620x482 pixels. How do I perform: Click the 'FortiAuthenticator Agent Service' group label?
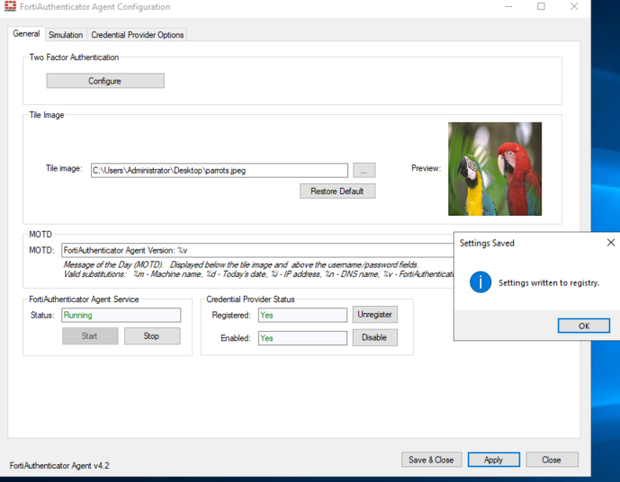click(x=84, y=299)
